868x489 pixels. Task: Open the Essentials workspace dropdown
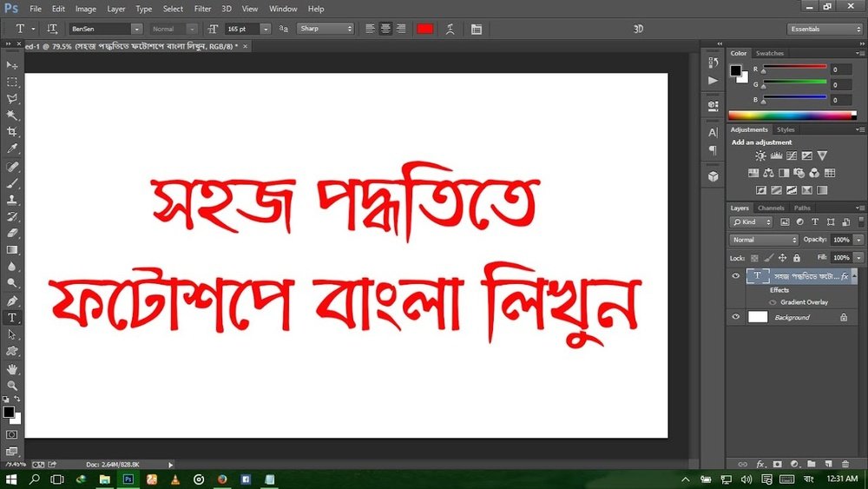(x=824, y=29)
